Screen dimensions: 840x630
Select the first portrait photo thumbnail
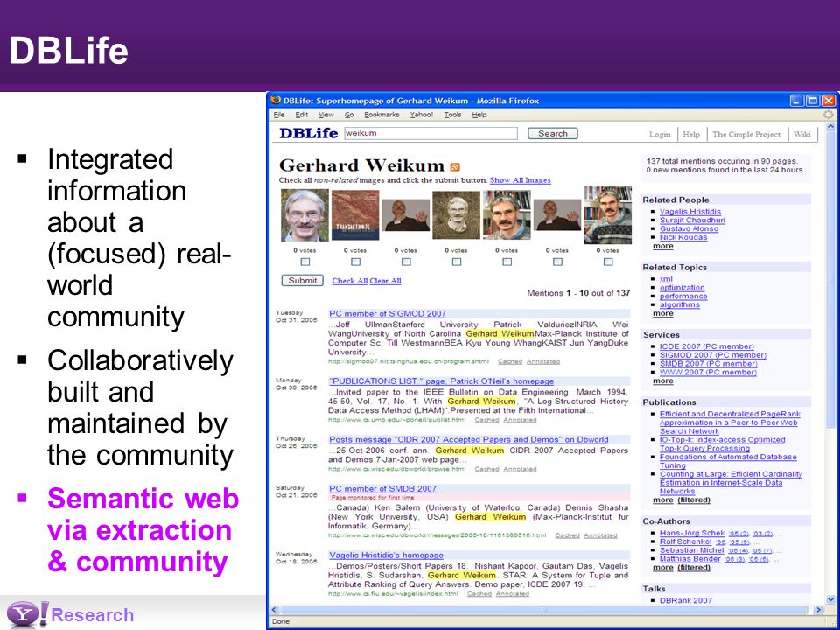point(304,215)
